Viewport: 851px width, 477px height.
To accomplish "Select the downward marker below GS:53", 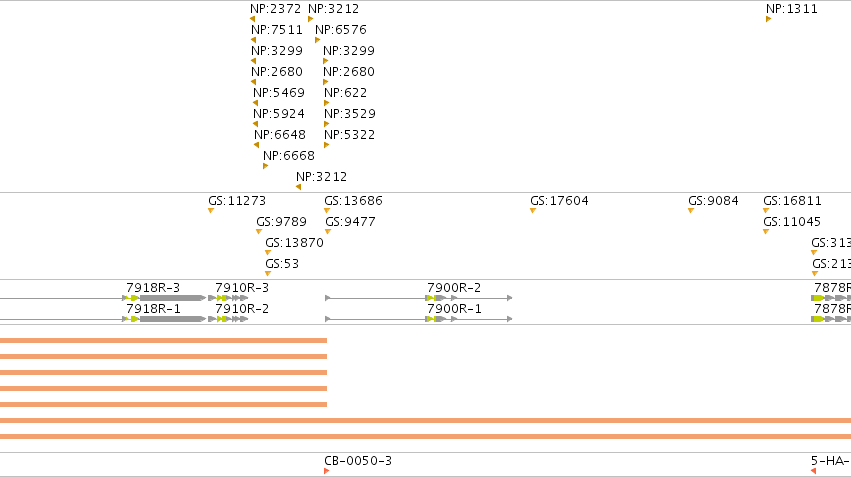I will [x=268, y=274].
